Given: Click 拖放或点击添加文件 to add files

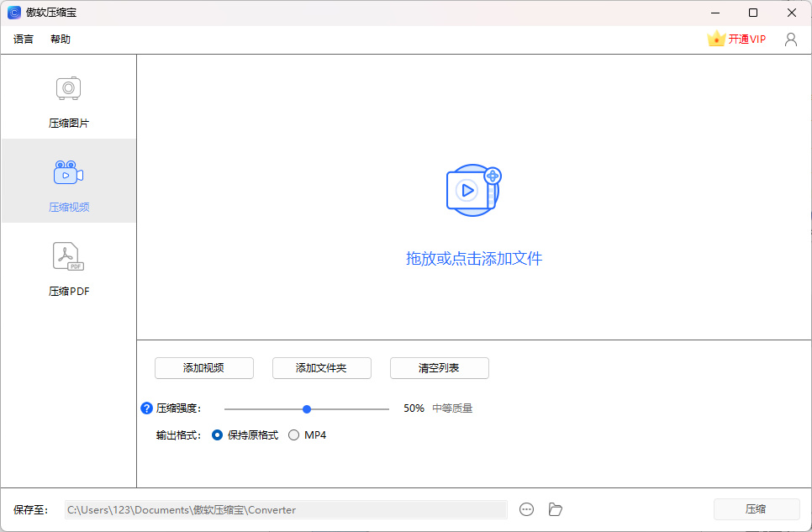Looking at the screenshot, I should tap(473, 259).
